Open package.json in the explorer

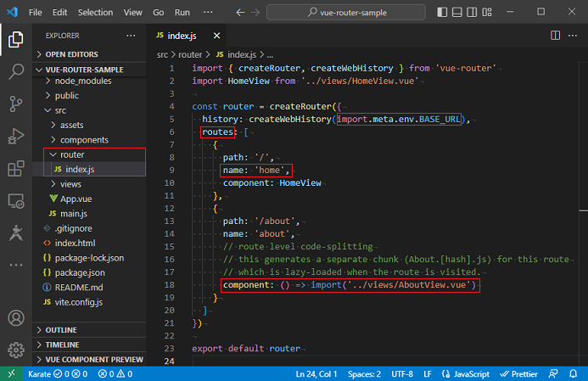coord(89,272)
